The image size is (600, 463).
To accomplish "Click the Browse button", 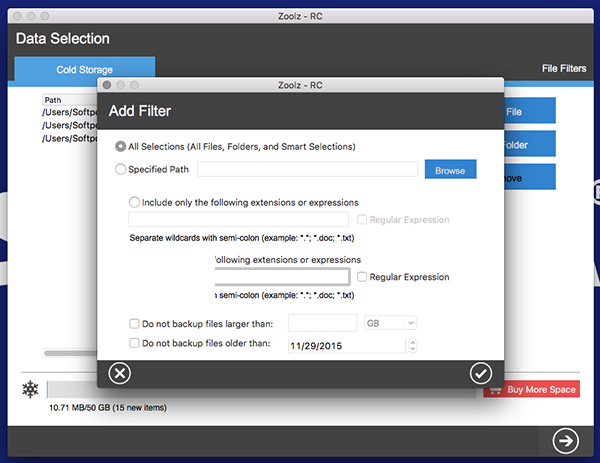I will tap(450, 169).
